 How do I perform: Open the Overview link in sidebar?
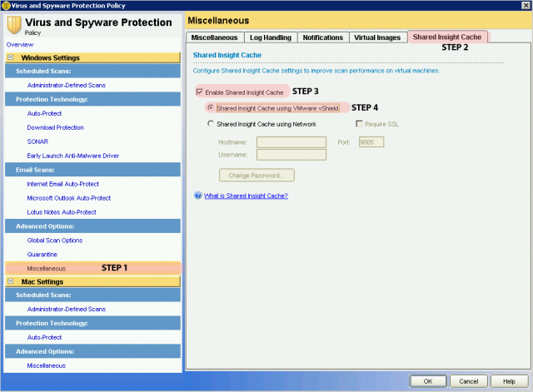click(x=20, y=43)
